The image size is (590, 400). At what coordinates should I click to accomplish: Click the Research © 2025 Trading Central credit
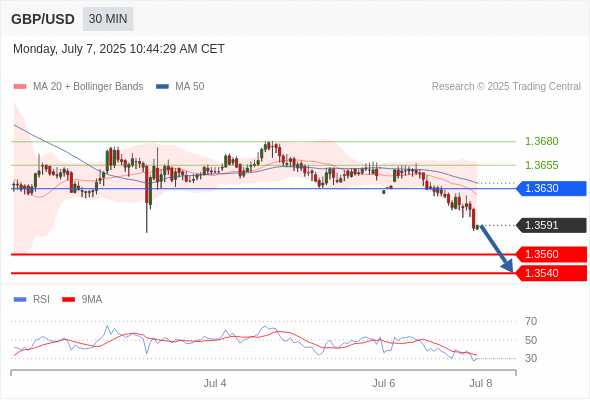[506, 87]
